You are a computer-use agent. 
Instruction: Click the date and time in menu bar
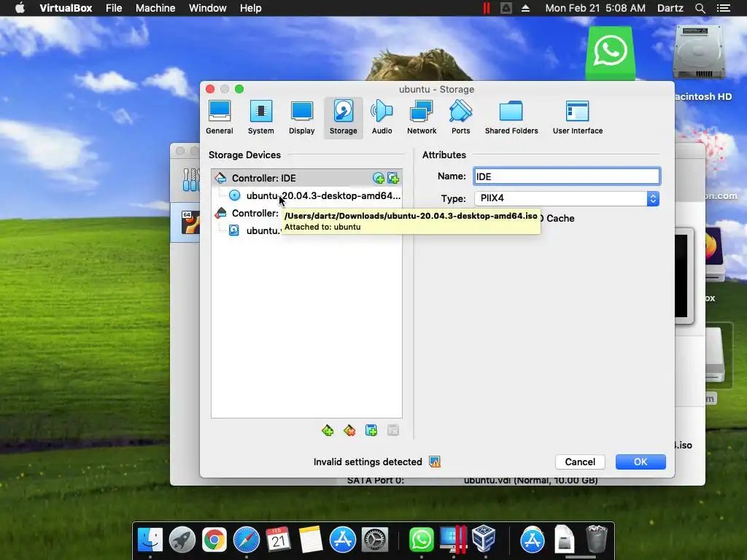[595, 8]
